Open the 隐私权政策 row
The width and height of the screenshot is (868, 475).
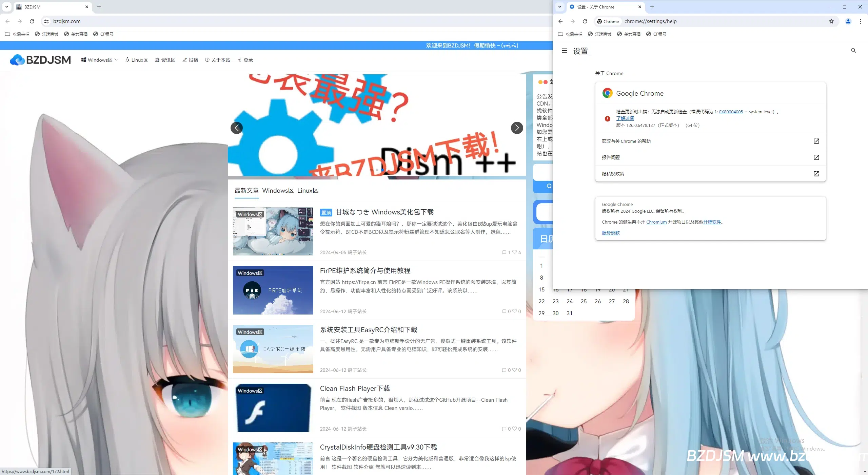click(x=710, y=174)
